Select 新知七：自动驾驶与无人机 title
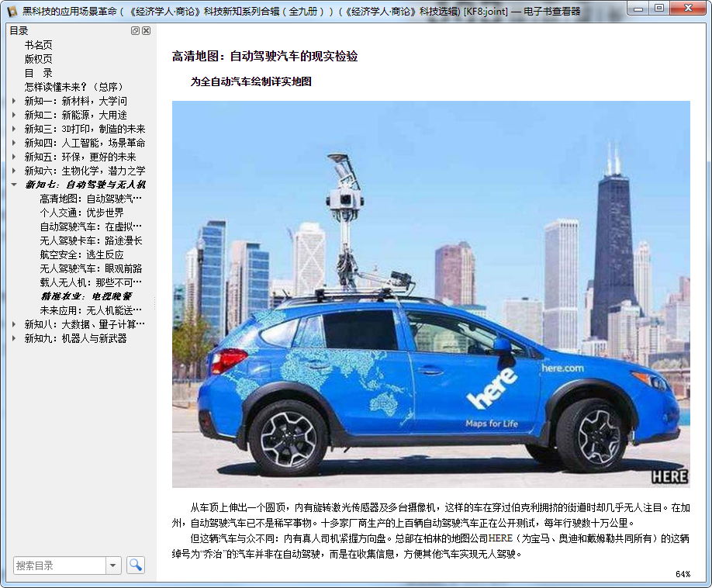This screenshot has height=588, width=712. (85, 185)
